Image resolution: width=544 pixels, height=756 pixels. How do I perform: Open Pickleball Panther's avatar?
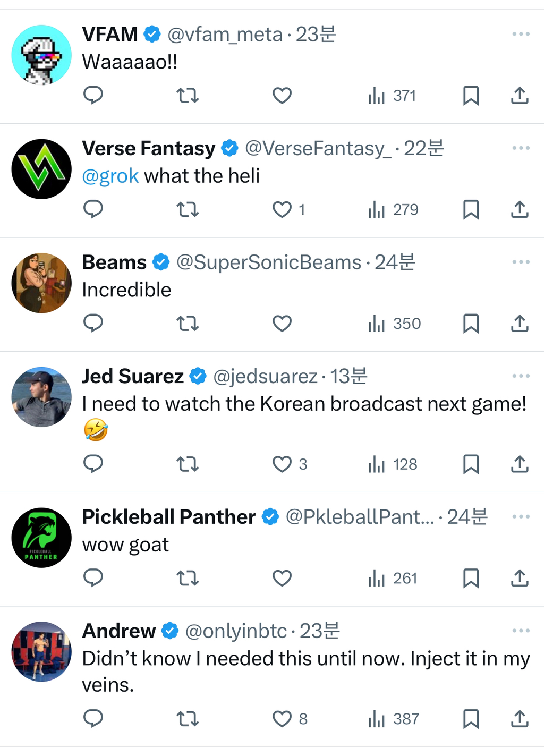point(41,538)
